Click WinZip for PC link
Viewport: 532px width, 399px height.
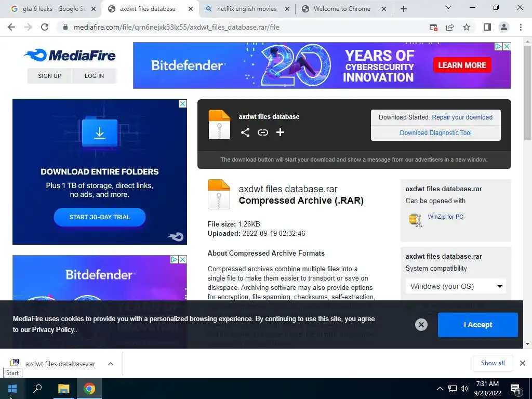[445, 217]
